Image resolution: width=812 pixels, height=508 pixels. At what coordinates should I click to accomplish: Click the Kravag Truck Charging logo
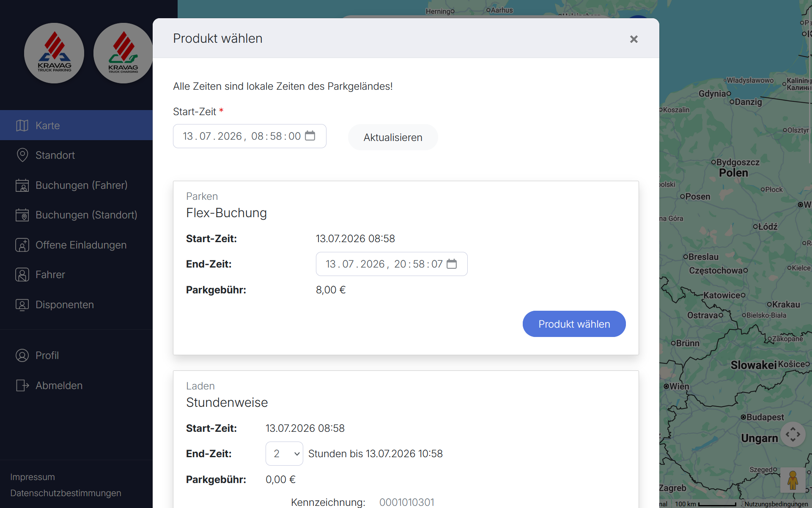click(x=123, y=53)
